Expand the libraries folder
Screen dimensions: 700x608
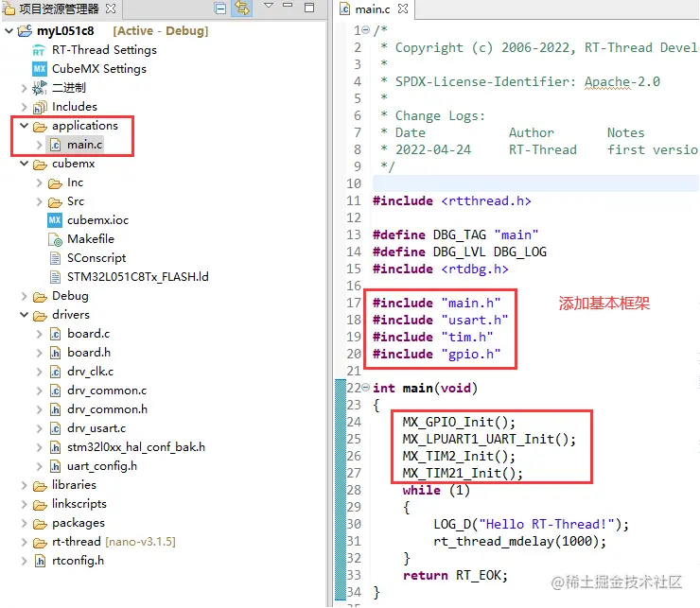(x=24, y=485)
